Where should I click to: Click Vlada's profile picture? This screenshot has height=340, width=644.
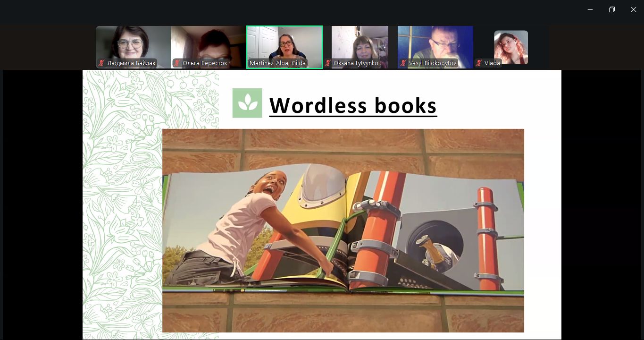[x=510, y=46]
